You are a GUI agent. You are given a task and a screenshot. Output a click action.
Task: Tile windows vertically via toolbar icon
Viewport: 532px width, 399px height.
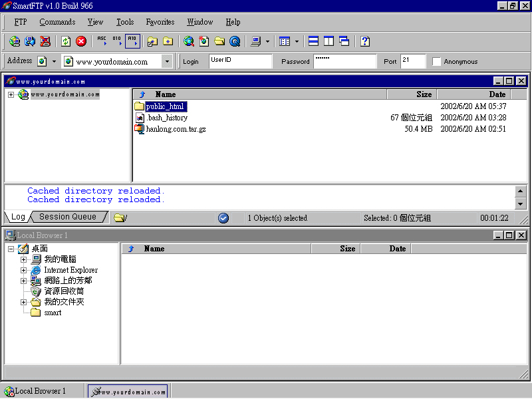click(329, 41)
